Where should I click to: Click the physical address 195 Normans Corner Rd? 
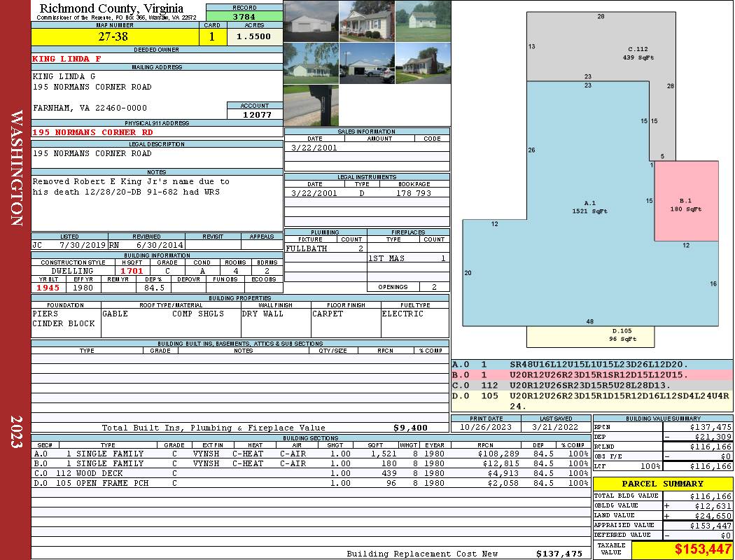tap(93, 132)
